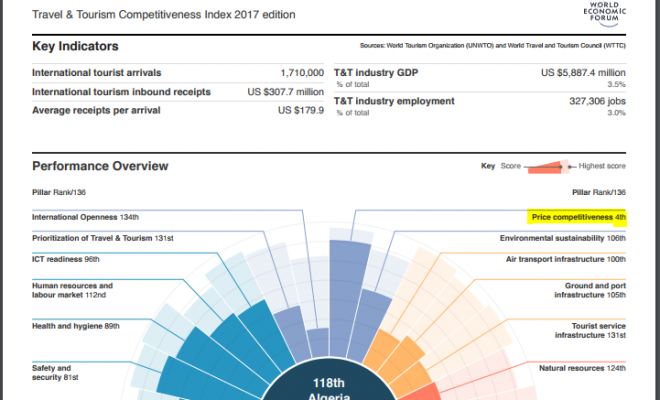This screenshot has width=660, height=400.
Task: Click Air transport infrastructure 100th label
Action: pyautogui.click(x=565, y=259)
